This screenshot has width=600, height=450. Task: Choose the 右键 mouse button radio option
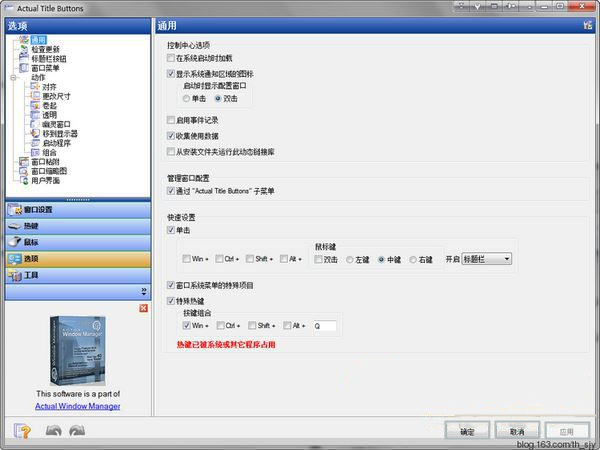coord(413,260)
